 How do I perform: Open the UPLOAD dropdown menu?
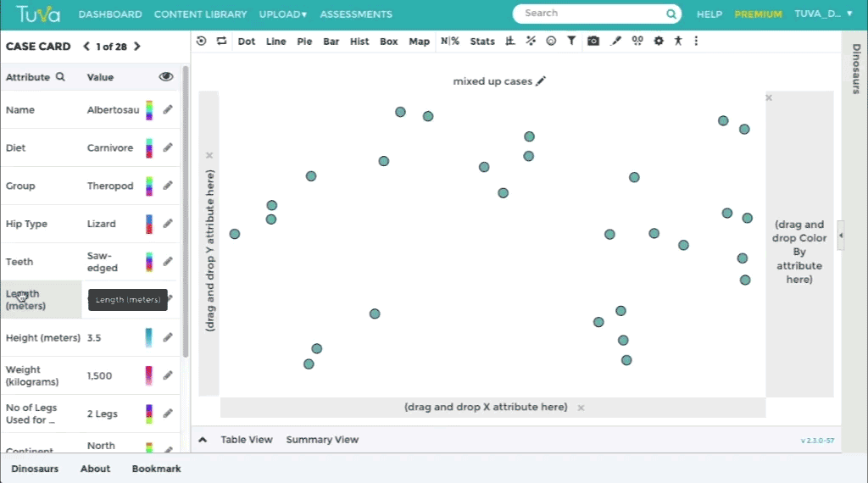(x=283, y=14)
